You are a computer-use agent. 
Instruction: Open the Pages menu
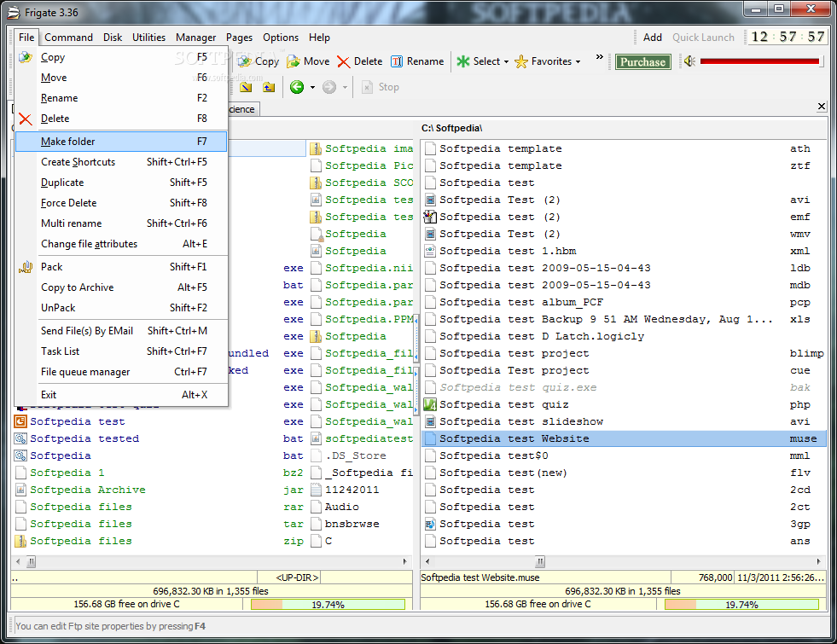click(x=239, y=38)
